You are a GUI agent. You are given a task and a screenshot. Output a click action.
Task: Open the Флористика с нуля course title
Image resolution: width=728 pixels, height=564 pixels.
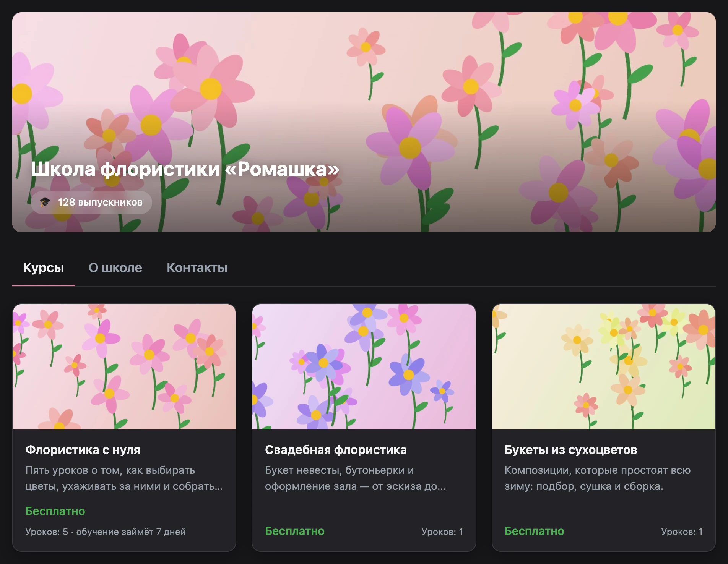pyautogui.click(x=83, y=450)
